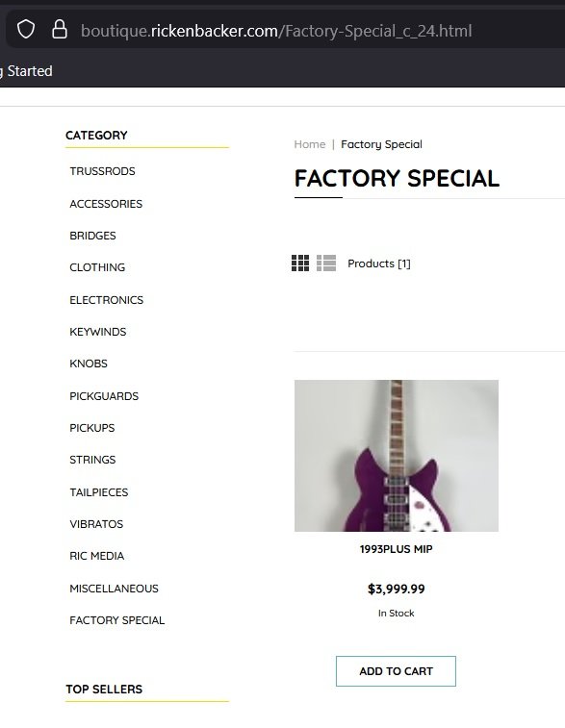Open the Electronics category
565x728 pixels.
(x=107, y=300)
